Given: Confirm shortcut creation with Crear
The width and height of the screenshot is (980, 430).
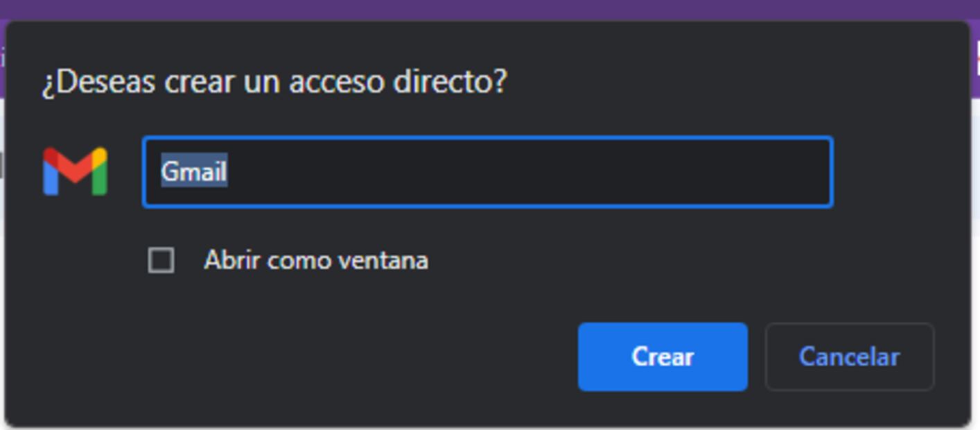Looking at the screenshot, I should pyautogui.click(x=663, y=356).
